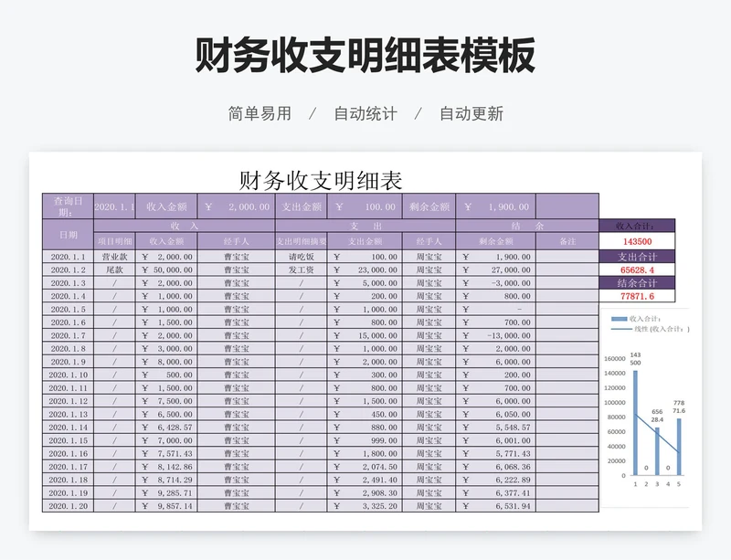Select the chart bar labeled 778 71.6

[679, 447]
